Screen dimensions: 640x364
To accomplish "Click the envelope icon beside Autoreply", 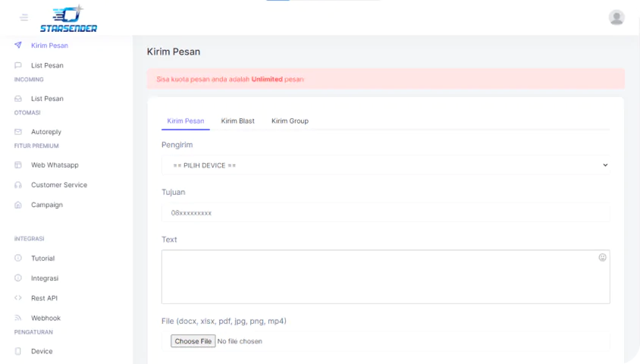I will [x=18, y=132].
